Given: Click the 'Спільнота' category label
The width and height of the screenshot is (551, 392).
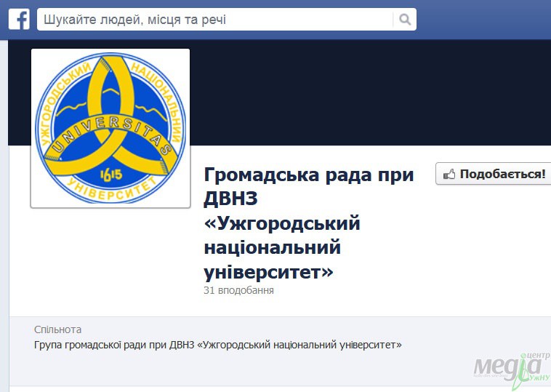Looking at the screenshot, I should click(57, 329).
